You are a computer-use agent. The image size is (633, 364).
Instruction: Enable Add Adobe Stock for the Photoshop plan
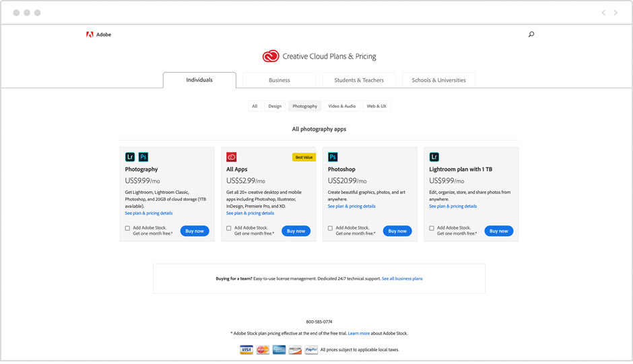coord(330,228)
